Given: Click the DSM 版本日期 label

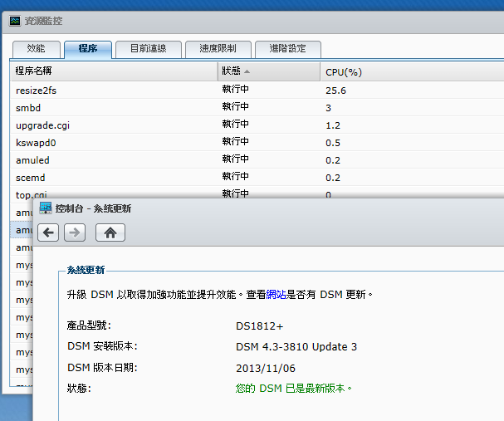Looking at the screenshot, I should pos(102,367).
